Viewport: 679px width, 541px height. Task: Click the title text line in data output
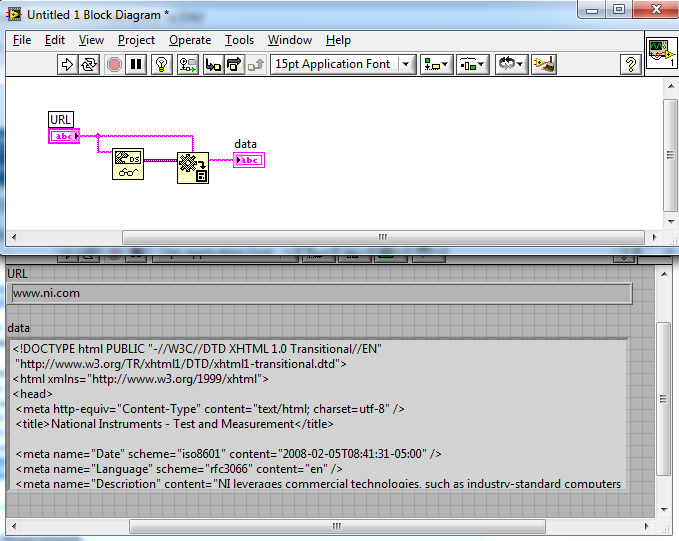pyautogui.click(x=175, y=424)
